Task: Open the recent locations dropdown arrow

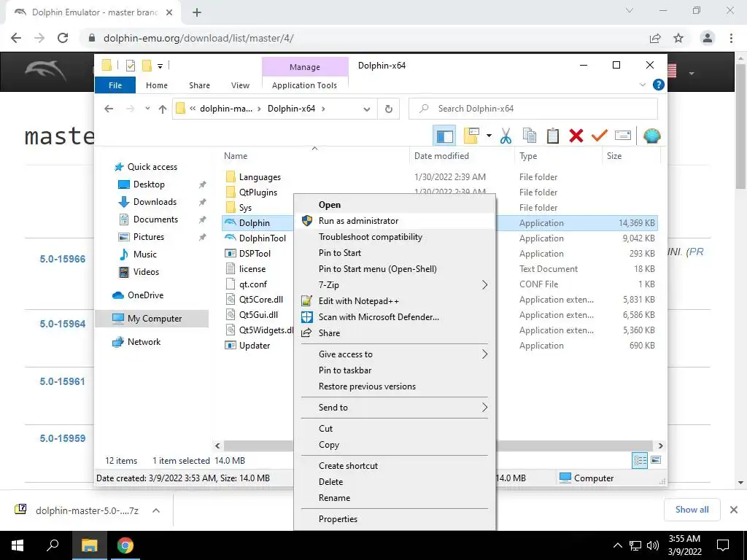Action: 147,109
